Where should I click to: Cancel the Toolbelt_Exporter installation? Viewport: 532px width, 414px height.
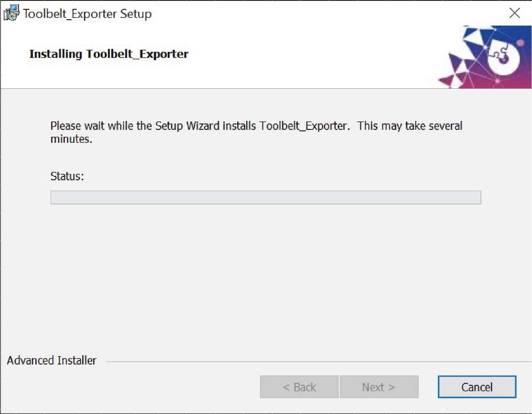point(477,387)
